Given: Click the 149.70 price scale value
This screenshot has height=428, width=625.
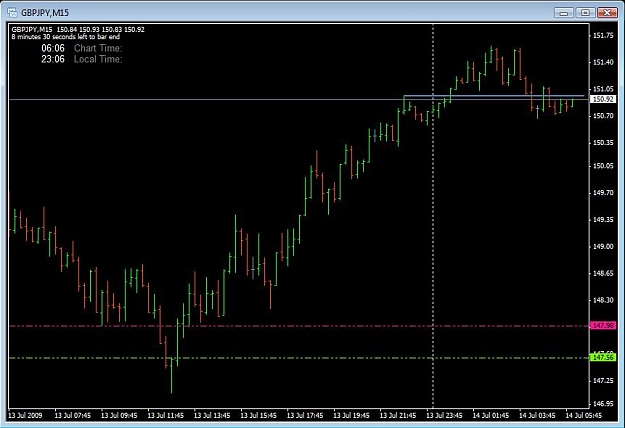Looking at the screenshot, I should tap(603, 192).
